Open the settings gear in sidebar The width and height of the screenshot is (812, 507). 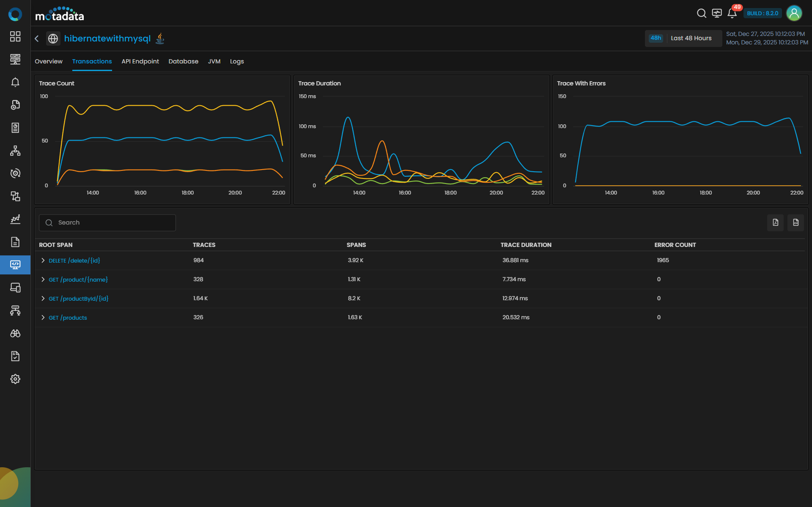15,379
